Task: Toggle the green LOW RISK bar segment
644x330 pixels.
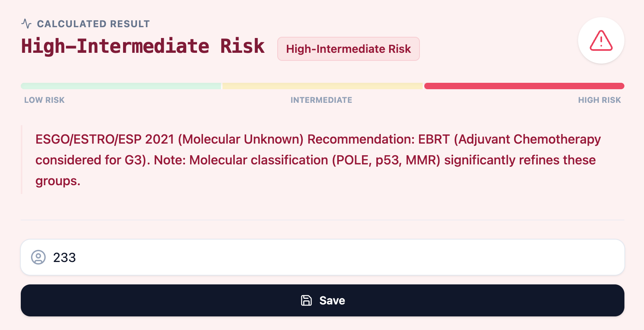Action: (121, 86)
